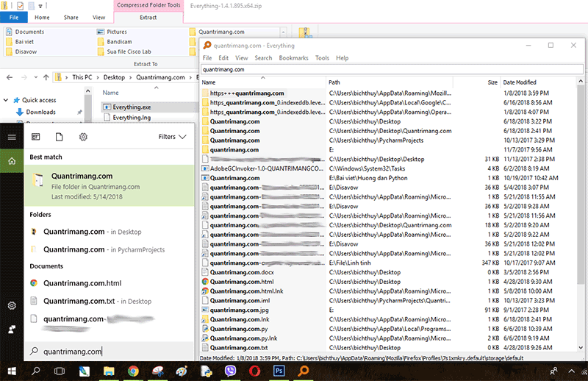
Task: Select the Extract ribbon tab
Action: (x=148, y=17)
